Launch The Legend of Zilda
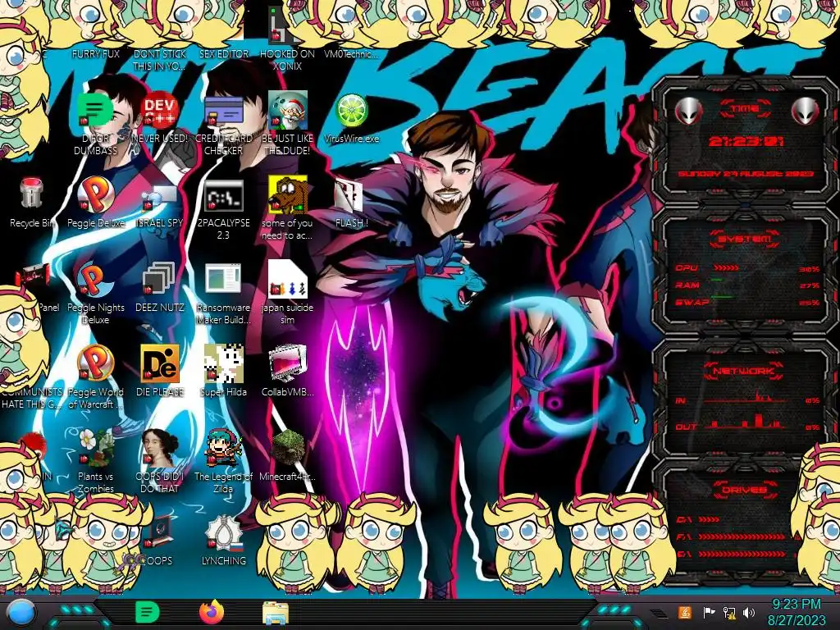840x630 pixels. coord(223,447)
